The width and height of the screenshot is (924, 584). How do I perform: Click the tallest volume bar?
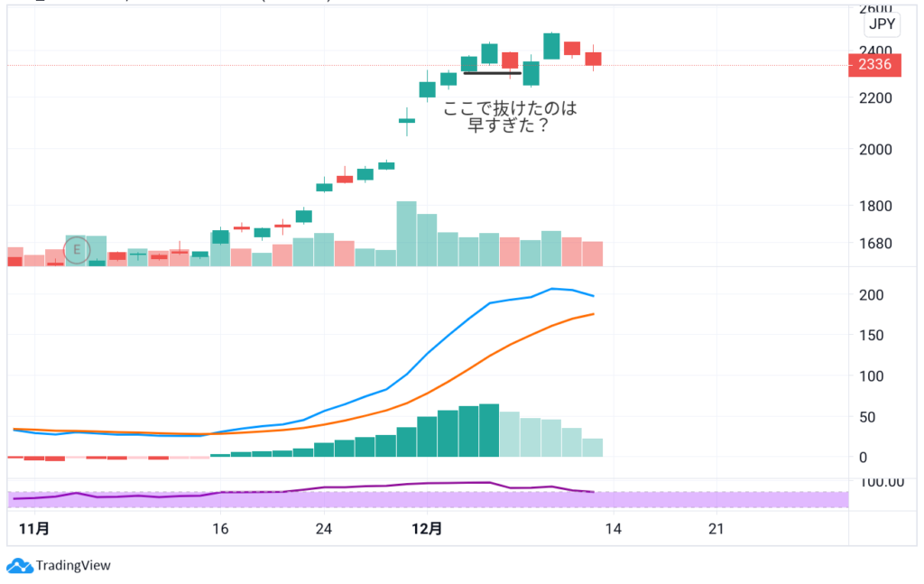coord(406,233)
